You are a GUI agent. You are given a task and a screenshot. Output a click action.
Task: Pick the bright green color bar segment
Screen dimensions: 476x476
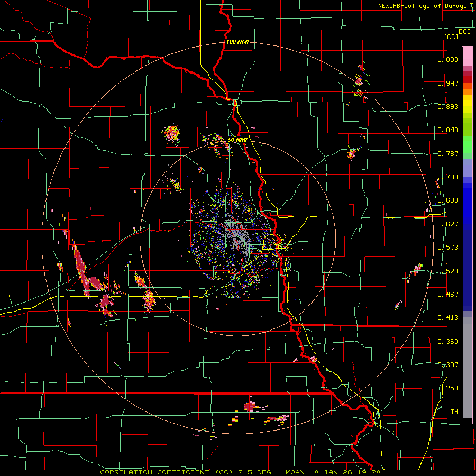pos(467,144)
